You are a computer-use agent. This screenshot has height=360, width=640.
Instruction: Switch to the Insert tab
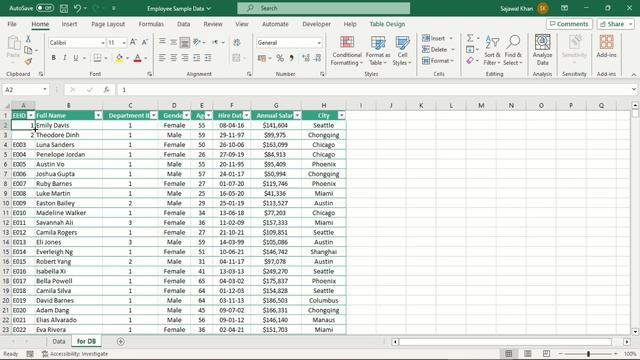click(x=69, y=24)
